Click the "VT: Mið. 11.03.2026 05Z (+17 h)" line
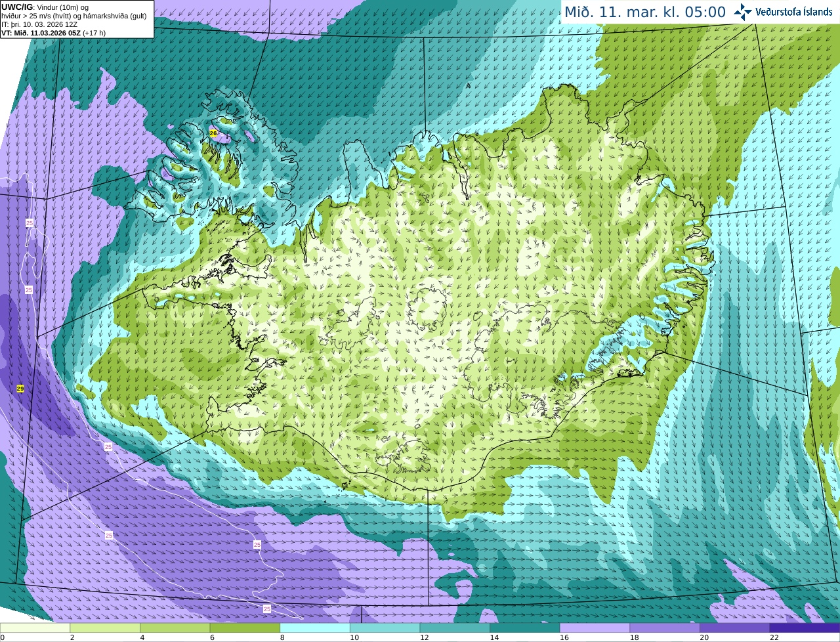Screen dimensions: 840x642 (54, 33)
